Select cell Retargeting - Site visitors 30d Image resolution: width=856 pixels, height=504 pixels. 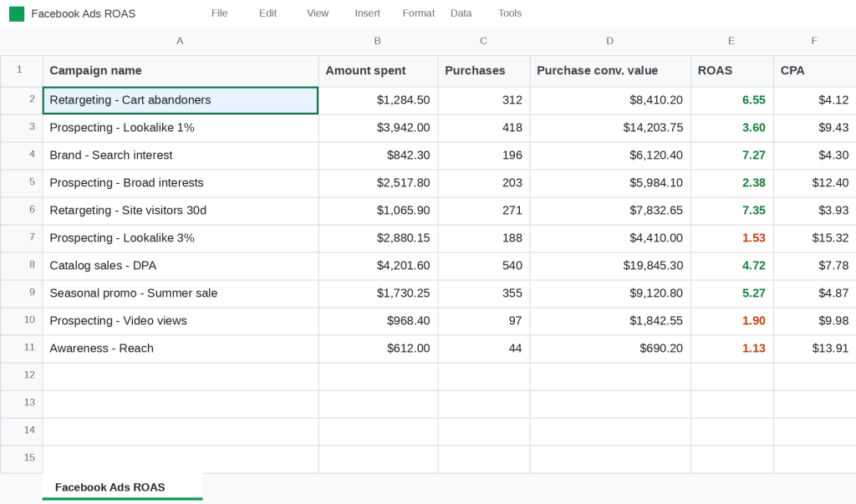click(x=181, y=211)
